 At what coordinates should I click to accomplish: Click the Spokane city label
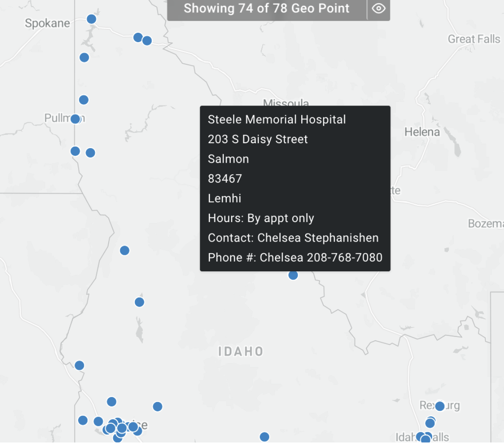pyautogui.click(x=47, y=23)
